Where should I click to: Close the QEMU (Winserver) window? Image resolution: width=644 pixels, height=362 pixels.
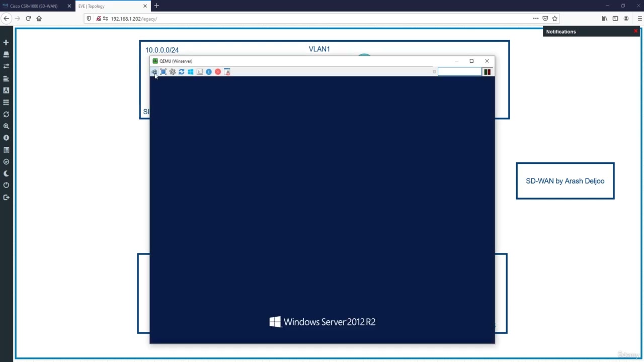(487, 61)
